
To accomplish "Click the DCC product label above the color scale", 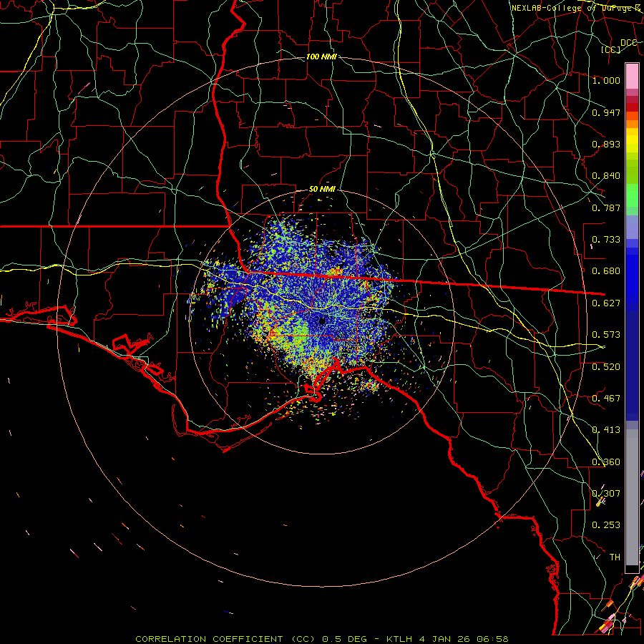I will [628, 43].
